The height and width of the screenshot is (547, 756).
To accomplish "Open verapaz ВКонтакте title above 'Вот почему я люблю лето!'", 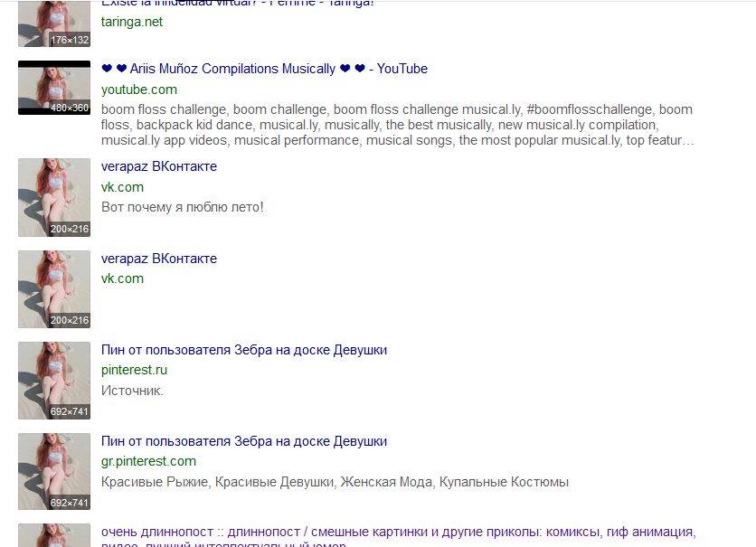I will [159, 166].
